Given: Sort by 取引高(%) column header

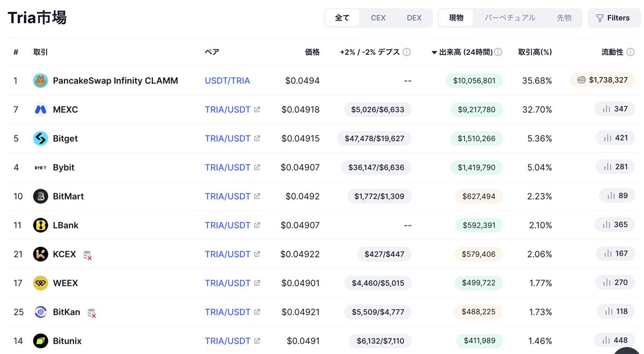Looking at the screenshot, I should (535, 52).
